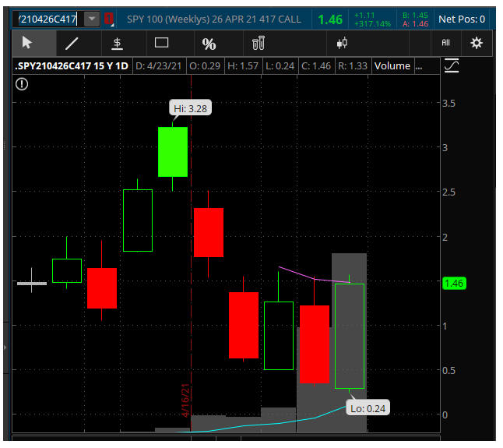Expand the symbol selector dropdown arrow
This screenshot has width=503, height=448.
pyautogui.click(x=92, y=19)
